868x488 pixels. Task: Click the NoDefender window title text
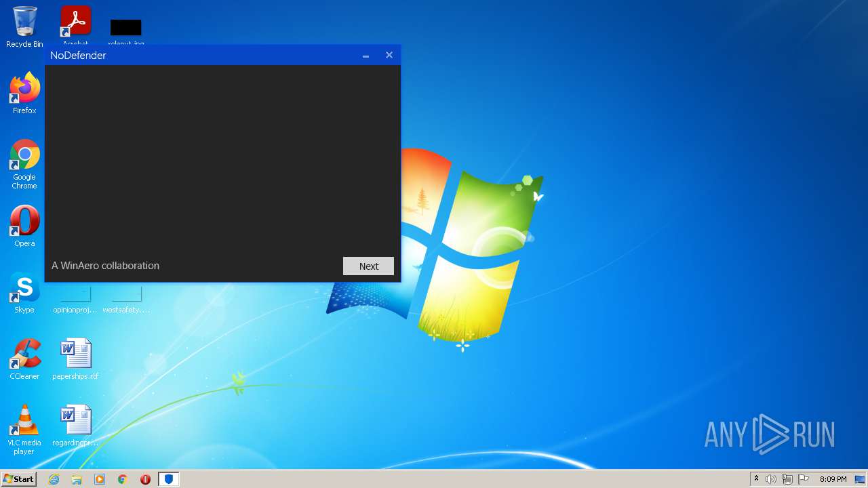(78, 56)
